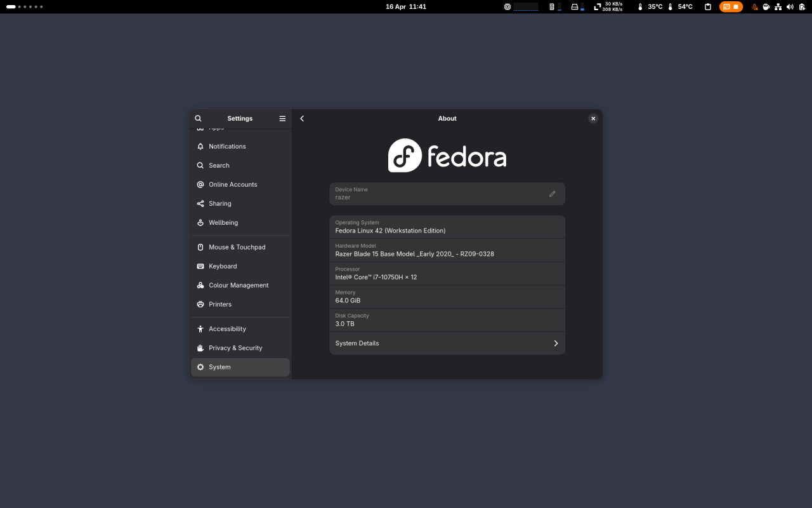Click the muted microphone icon in the top panel
812x508 pixels.
click(754, 7)
